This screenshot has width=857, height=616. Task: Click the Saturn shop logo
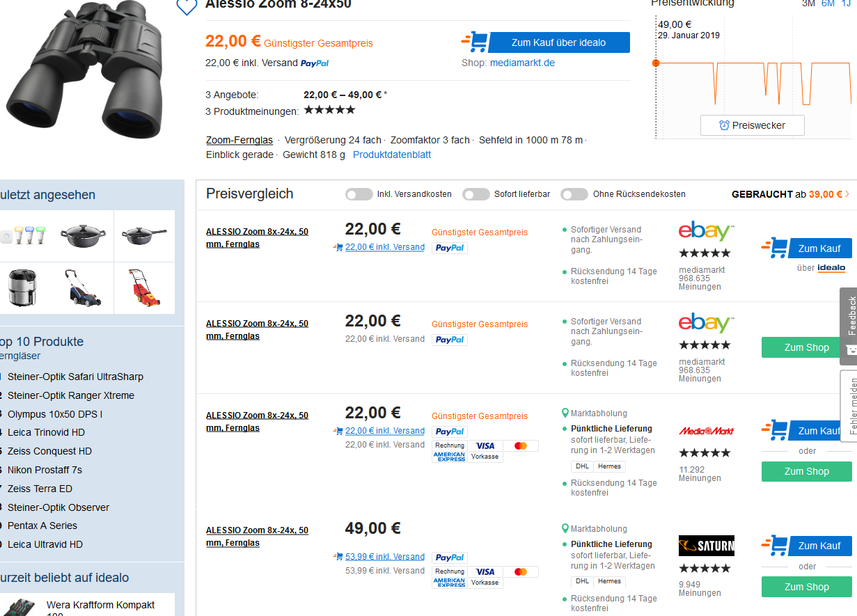[706, 546]
